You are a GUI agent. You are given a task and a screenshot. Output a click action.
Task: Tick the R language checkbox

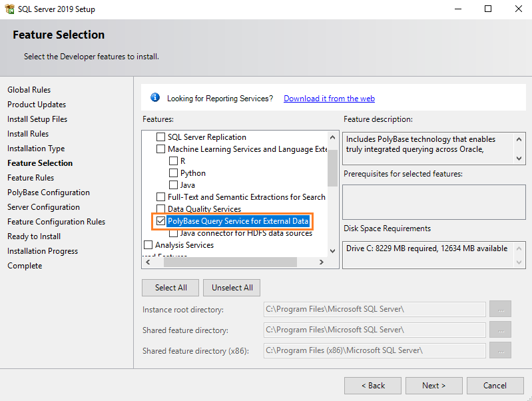coord(173,161)
